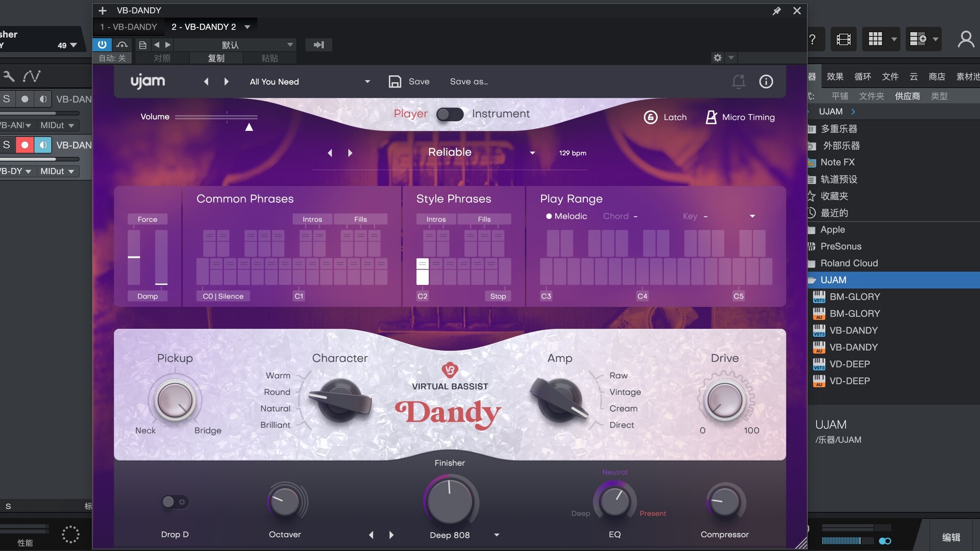980x551 pixels.
Task: Solo the second VB-DANDY track
Action: pos(7,145)
